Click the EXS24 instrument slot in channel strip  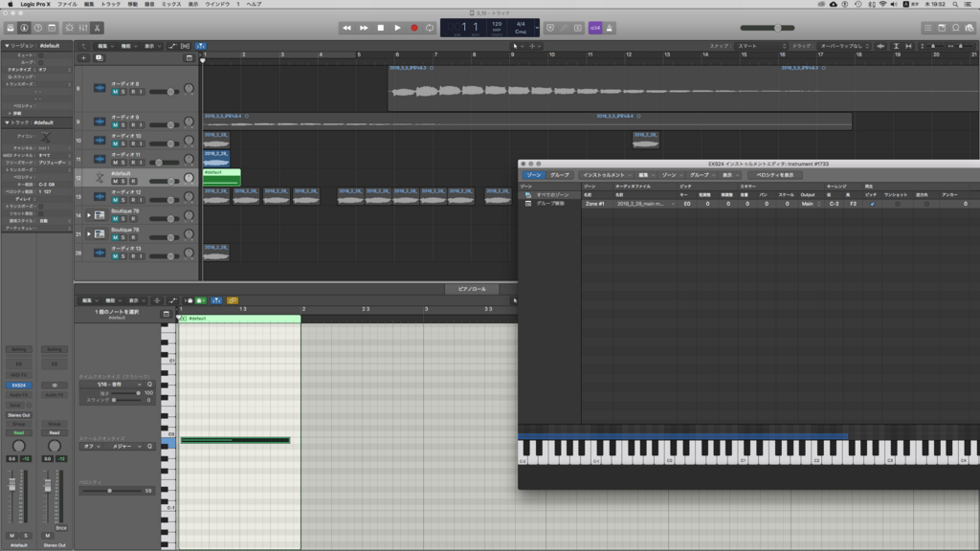coord(19,386)
